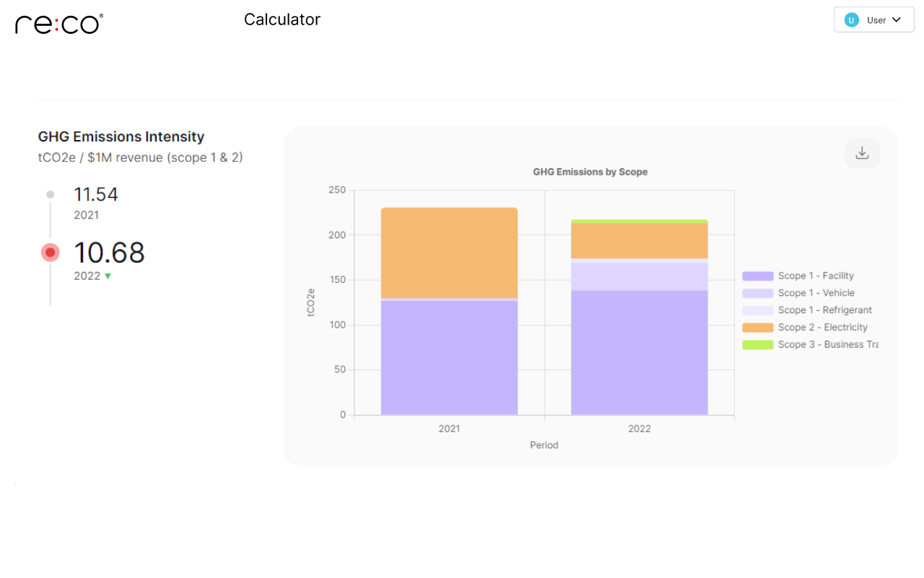Screen dimensions: 924x578
Task: Click the 11.54 intensity value
Action: pyautogui.click(x=95, y=194)
